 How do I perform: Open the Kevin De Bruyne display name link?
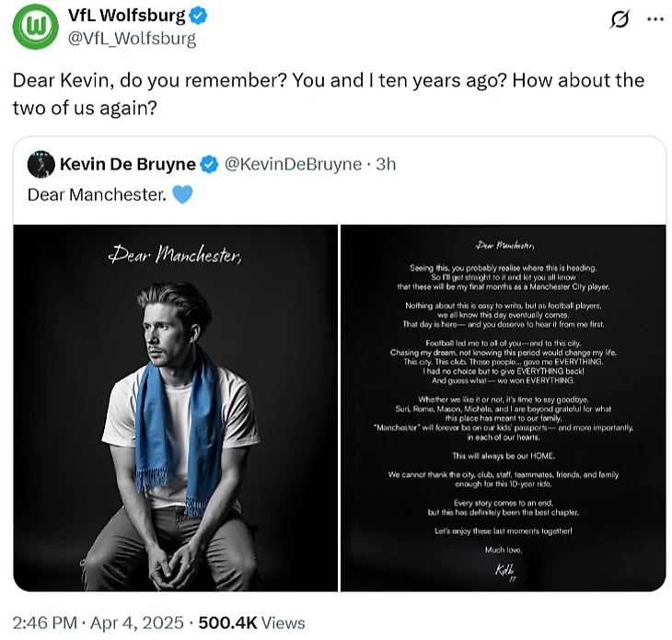[127, 165]
